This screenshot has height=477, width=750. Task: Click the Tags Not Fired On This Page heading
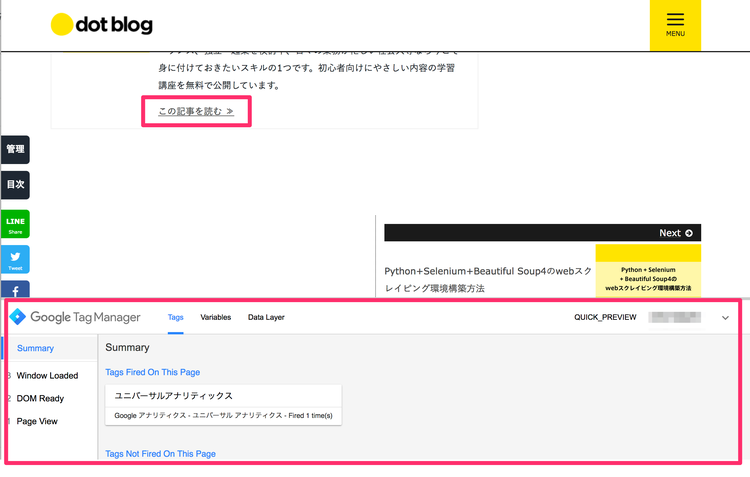click(x=160, y=454)
